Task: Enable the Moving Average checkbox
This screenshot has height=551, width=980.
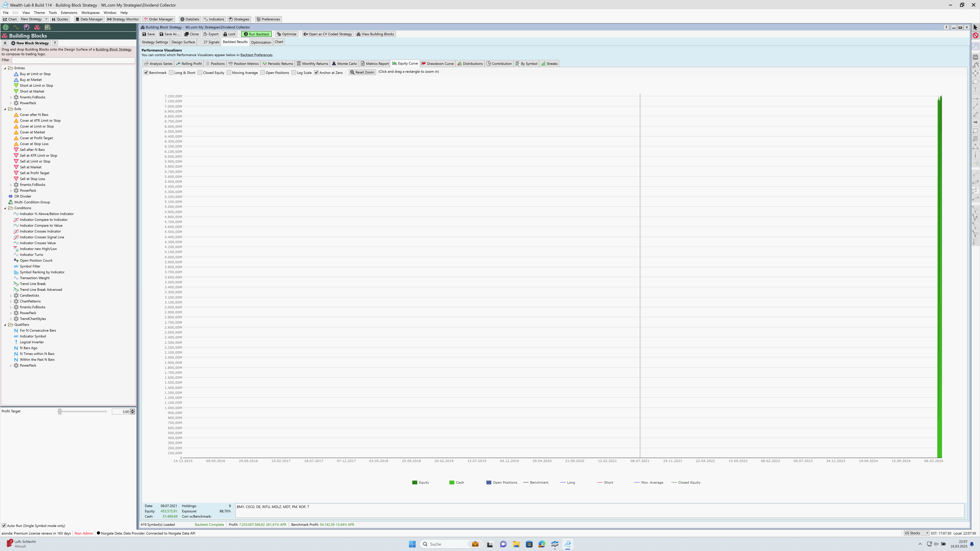Action: pyautogui.click(x=229, y=73)
